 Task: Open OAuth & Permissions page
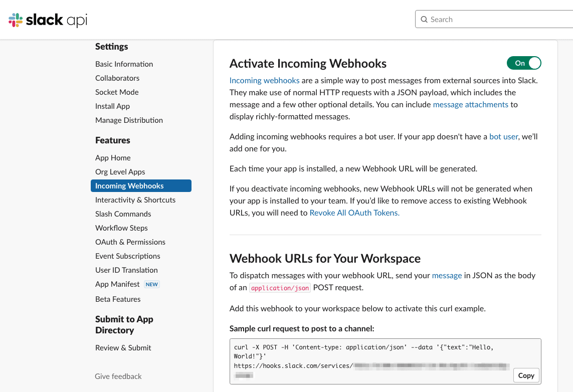(130, 242)
